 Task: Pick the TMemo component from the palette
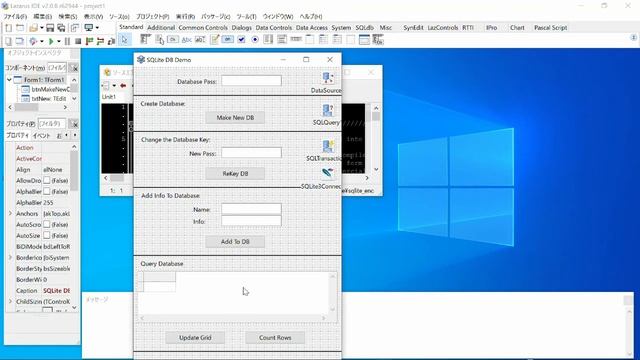(x=215, y=40)
